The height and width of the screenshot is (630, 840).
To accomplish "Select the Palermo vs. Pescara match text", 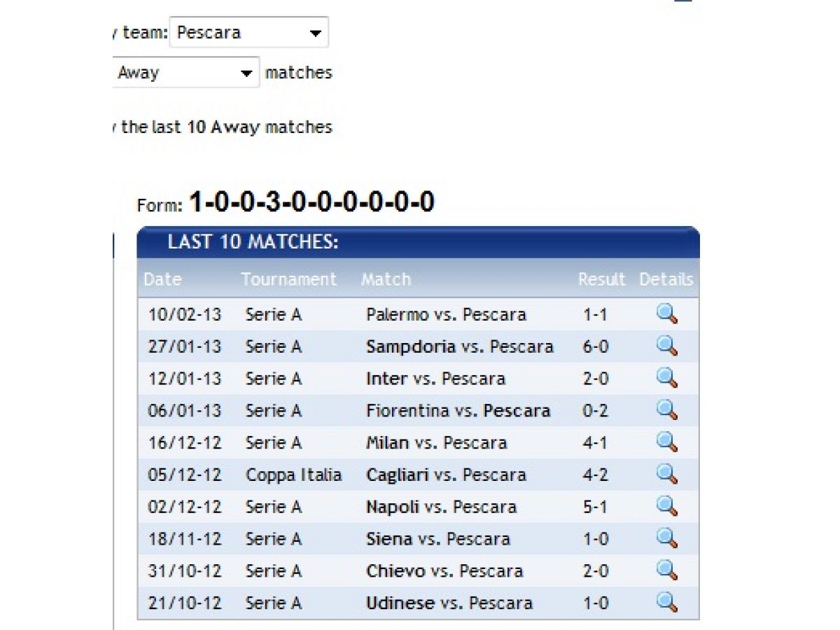I will coord(445,315).
